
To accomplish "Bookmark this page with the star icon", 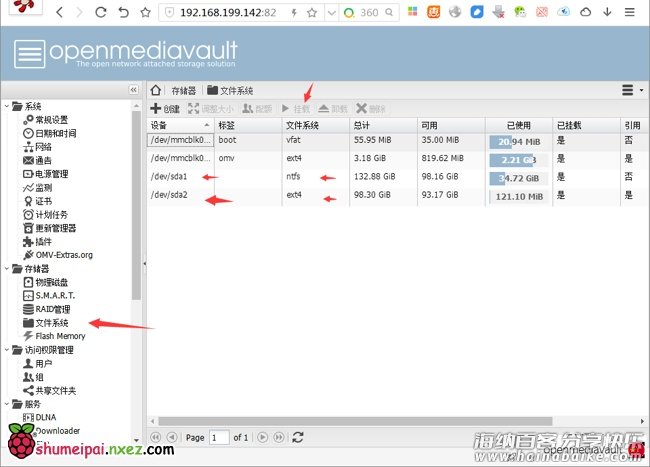I will pyautogui.click(x=146, y=12).
